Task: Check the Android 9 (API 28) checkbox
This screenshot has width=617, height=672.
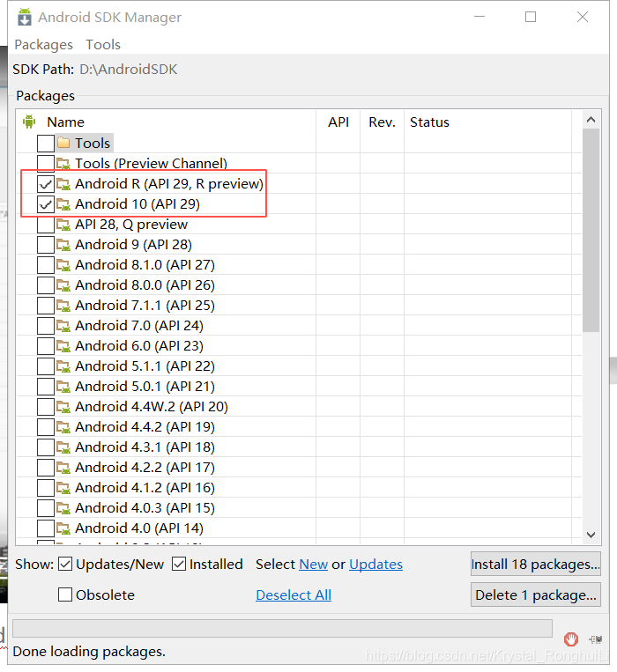Action: 46,245
